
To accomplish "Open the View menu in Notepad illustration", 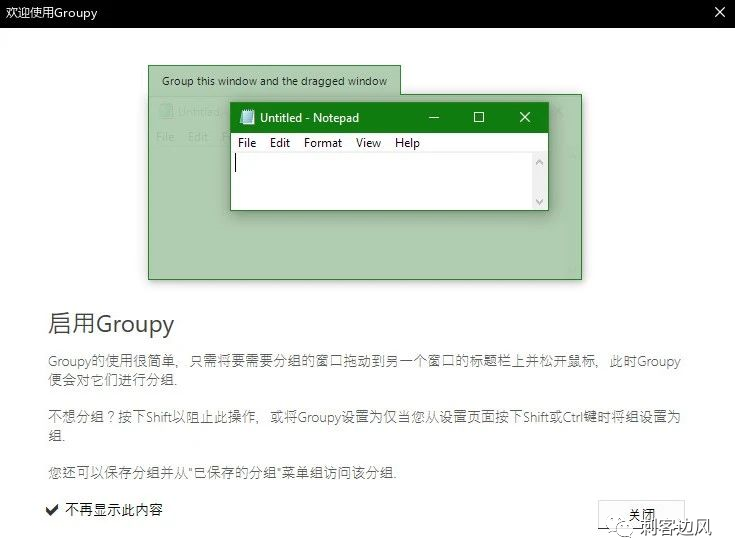I will (x=368, y=142).
